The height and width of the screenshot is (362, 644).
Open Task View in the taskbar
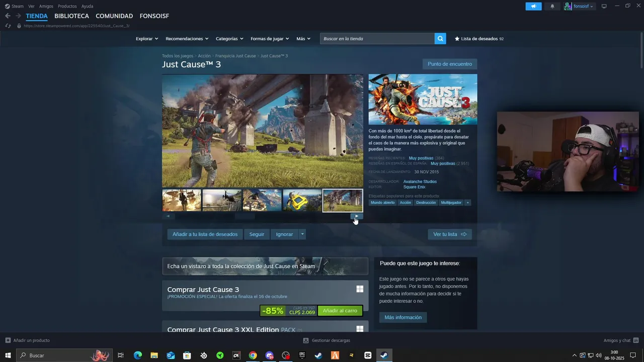pyautogui.click(x=121, y=355)
